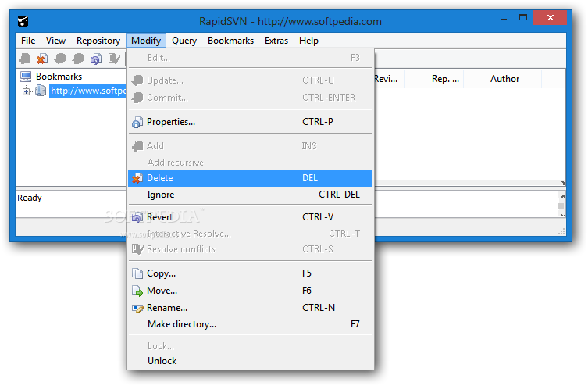Select the Bookmarks root tree item
Viewport: 588px width, 386px height.
59,77
